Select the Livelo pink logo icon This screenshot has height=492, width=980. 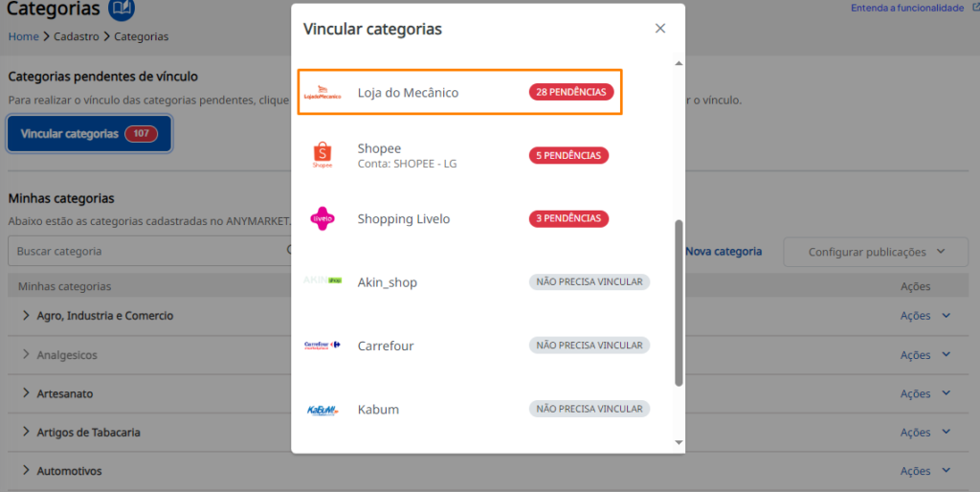pyautogui.click(x=323, y=219)
